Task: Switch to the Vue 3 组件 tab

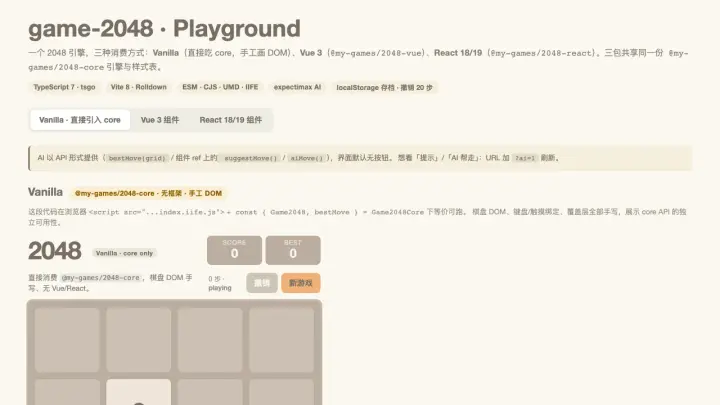Action: [160, 120]
